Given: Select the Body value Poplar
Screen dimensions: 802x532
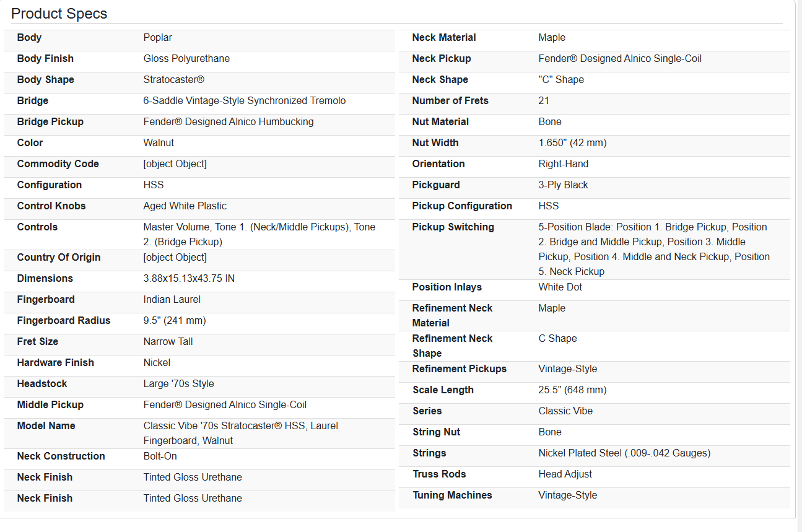Looking at the screenshot, I should [x=158, y=38].
